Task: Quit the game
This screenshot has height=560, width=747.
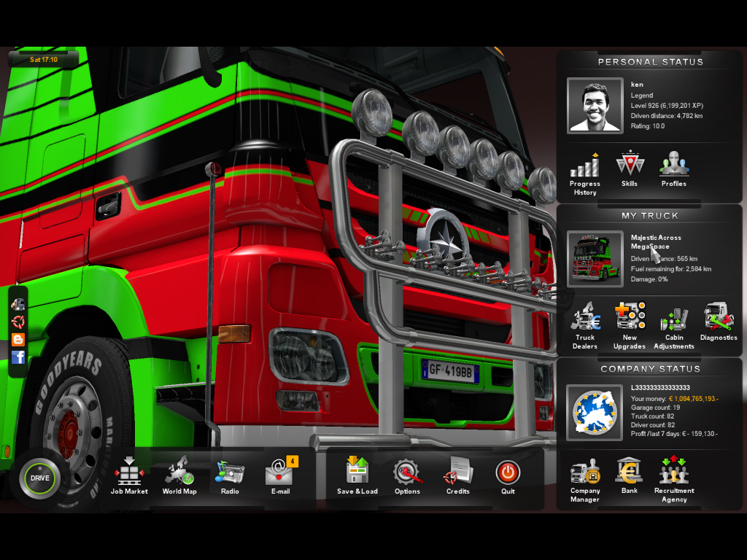Action: coord(508,475)
